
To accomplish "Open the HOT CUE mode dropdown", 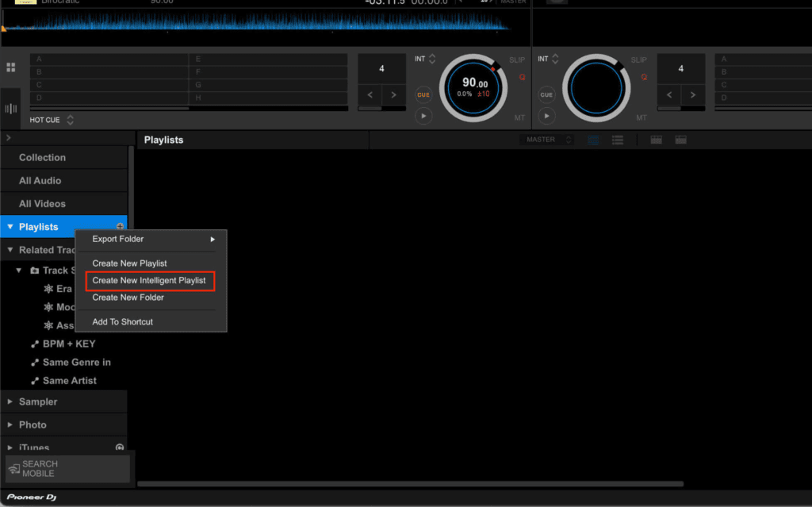I will click(x=70, y=121).
